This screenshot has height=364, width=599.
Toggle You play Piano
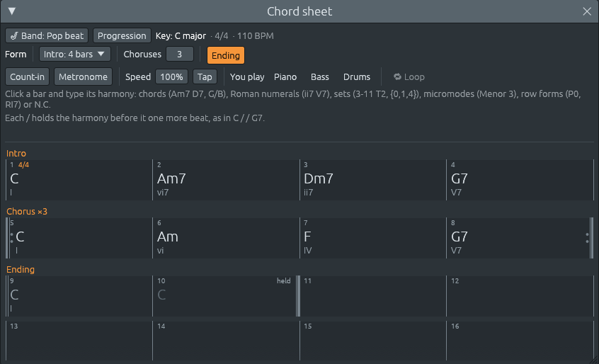click(285, 76)
